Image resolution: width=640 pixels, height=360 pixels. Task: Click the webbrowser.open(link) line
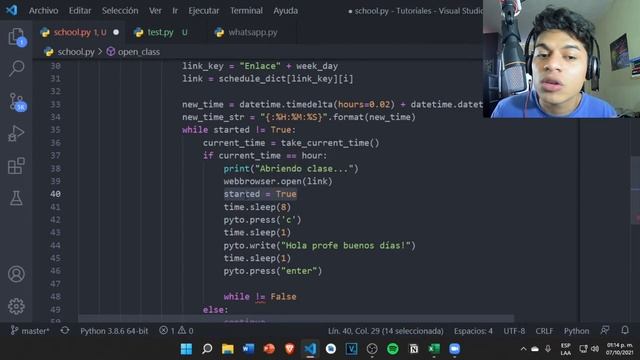(278, 181)
